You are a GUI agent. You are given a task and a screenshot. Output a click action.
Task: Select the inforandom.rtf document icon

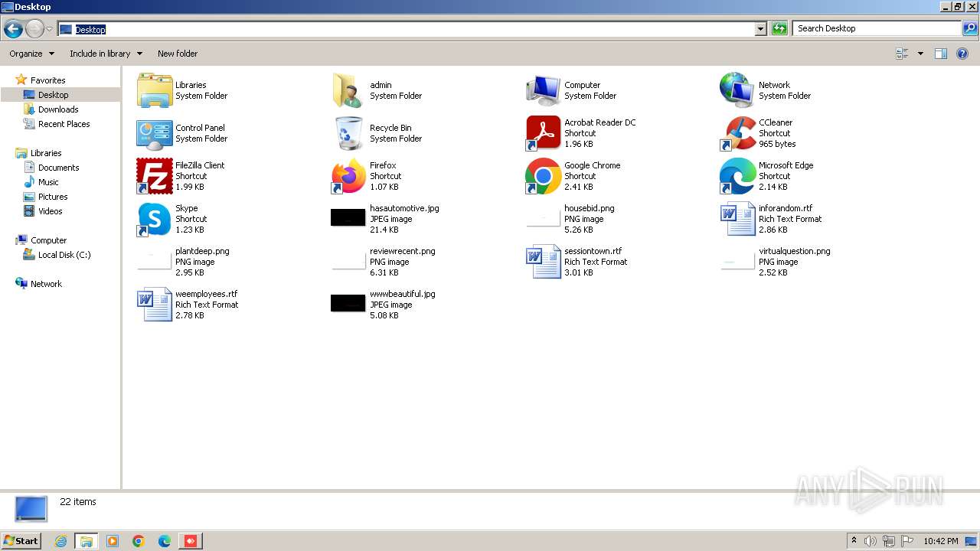(x=737, y=219)
